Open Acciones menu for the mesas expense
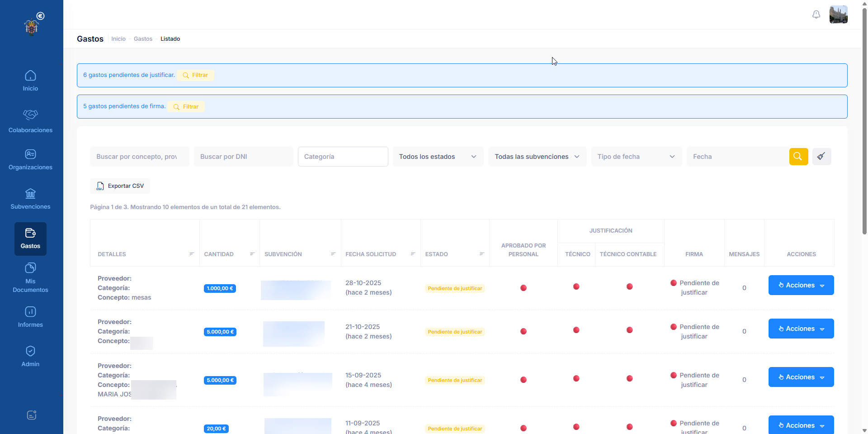Image resolution: width=868 pixels, height=434 pixels. (801, 285)
